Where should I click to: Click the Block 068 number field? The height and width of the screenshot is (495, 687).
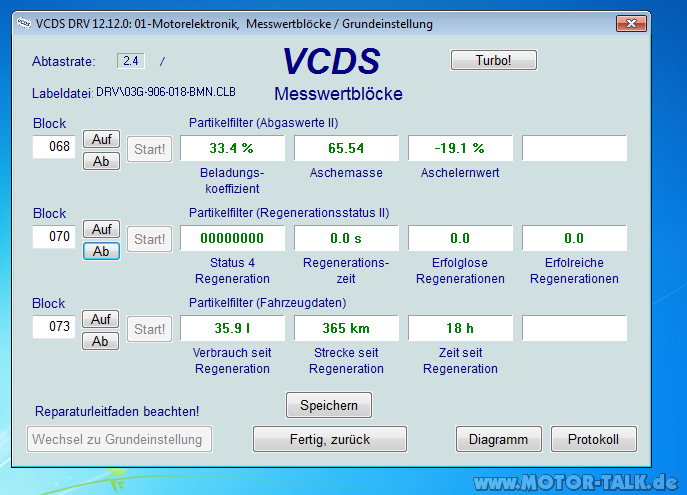pos(54,148)
